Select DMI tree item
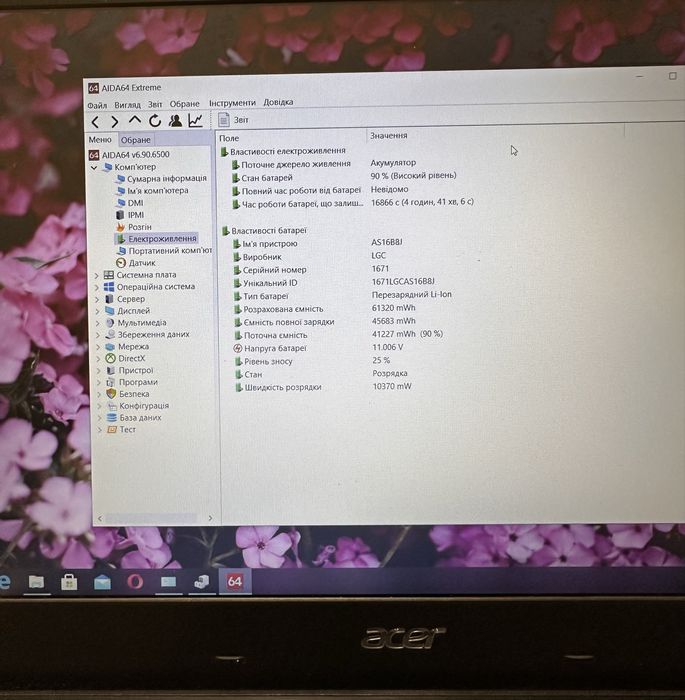The image size is (685, 700). (130, 203)
